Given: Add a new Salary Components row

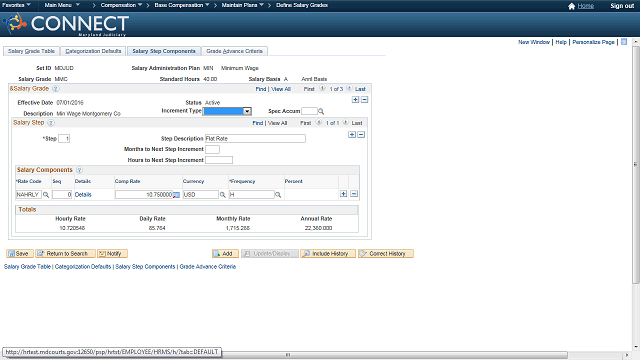Looking at the screenshot, I should [343, 194].
